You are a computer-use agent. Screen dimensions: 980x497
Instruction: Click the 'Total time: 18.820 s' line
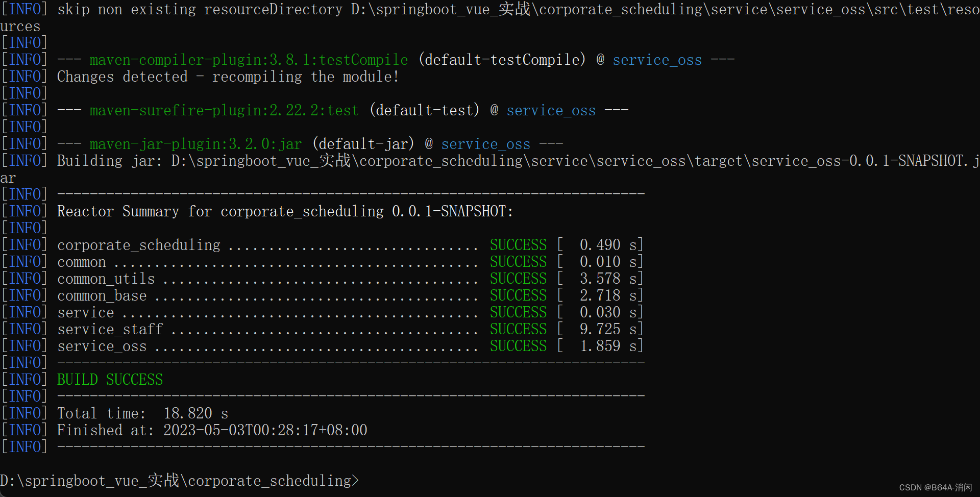pos(142,413)
